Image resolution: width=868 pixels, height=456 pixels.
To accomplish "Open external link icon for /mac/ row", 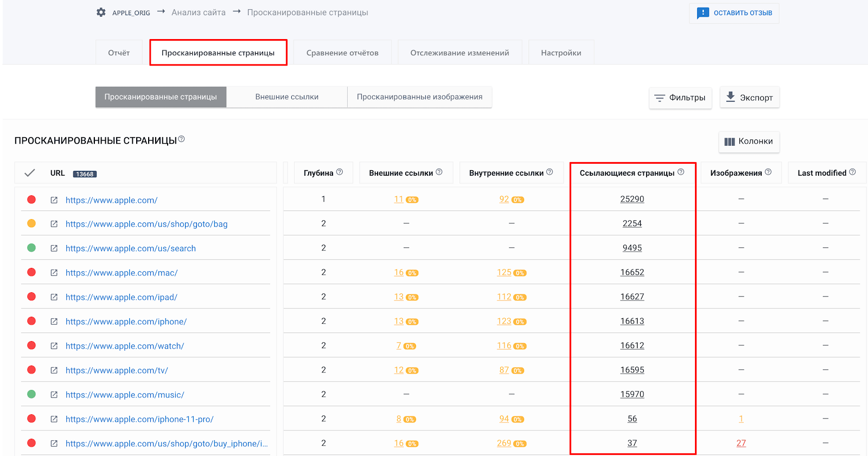I will [x=54, y=273].
